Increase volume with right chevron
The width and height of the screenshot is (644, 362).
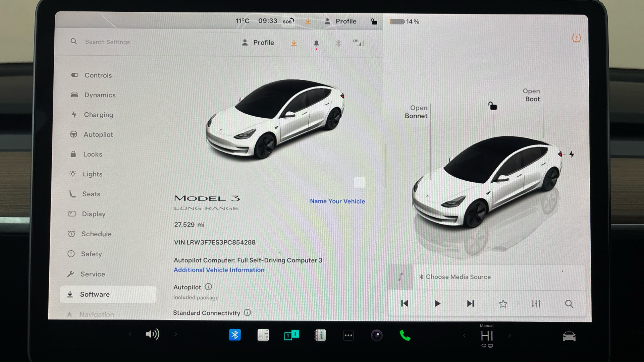pyautogui.click(x=175, y=334)
